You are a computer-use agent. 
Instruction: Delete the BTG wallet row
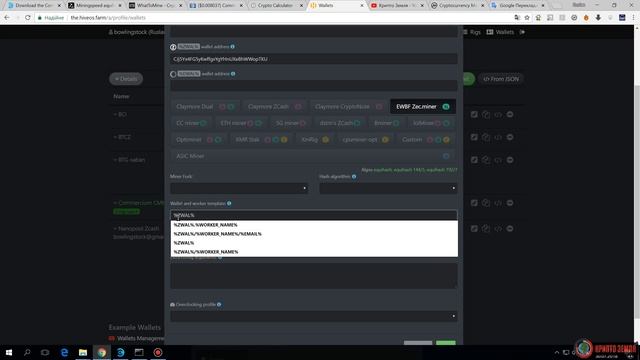(x=510, y=160)
